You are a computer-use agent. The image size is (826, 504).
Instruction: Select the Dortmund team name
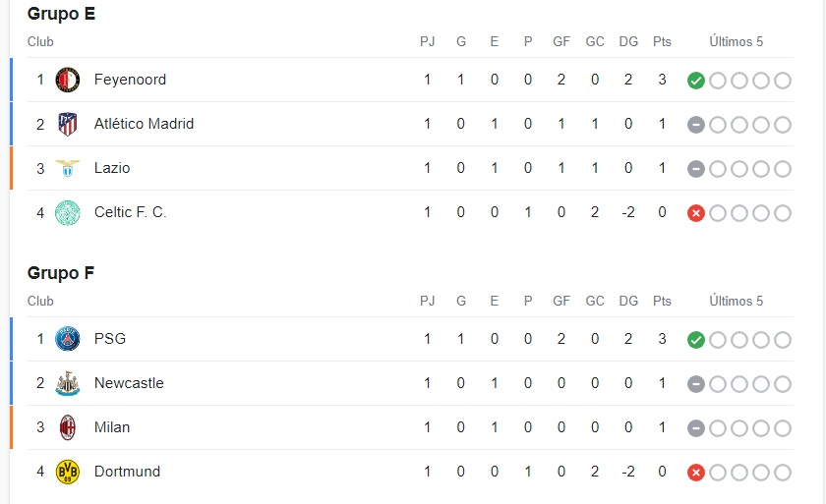(127, 472)
